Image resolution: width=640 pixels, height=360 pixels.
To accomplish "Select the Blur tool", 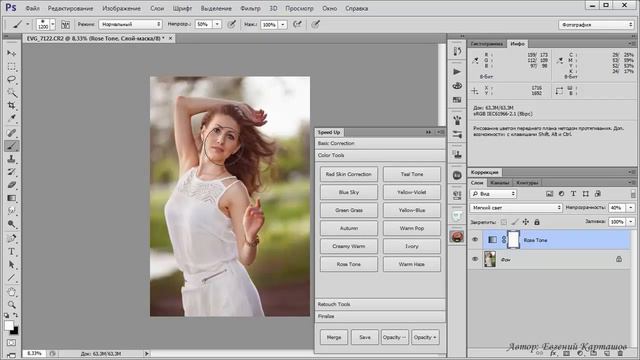I will 11,211.
